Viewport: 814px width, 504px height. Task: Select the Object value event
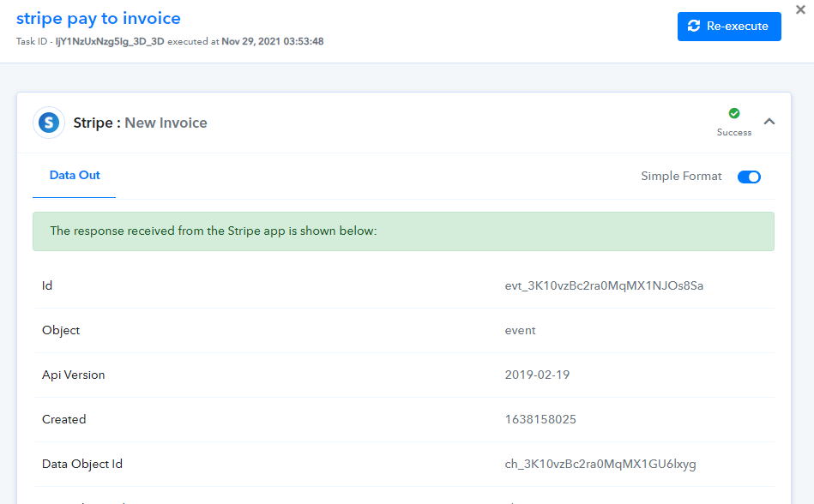coord(520,330)
